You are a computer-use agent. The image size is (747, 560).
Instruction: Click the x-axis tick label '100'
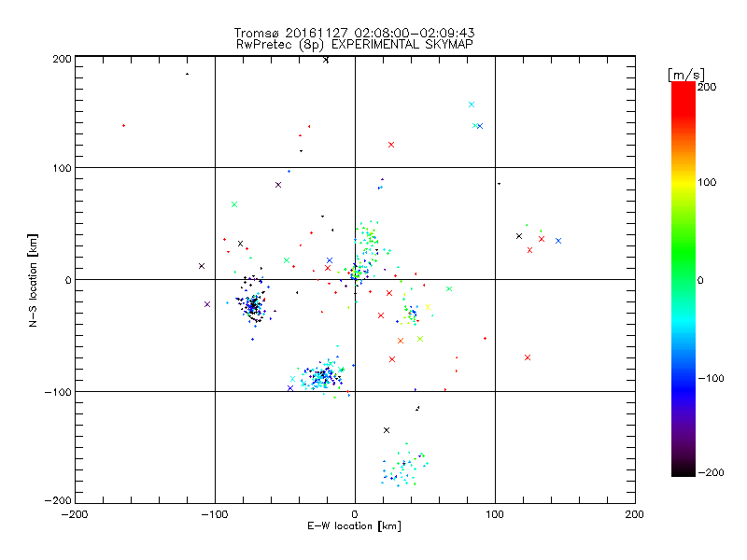[x=495, y=514]
